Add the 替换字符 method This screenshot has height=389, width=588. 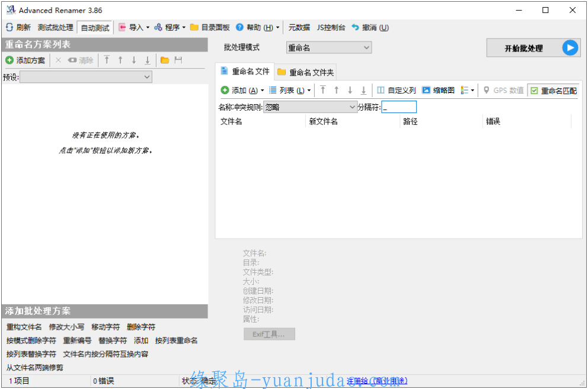113,340
